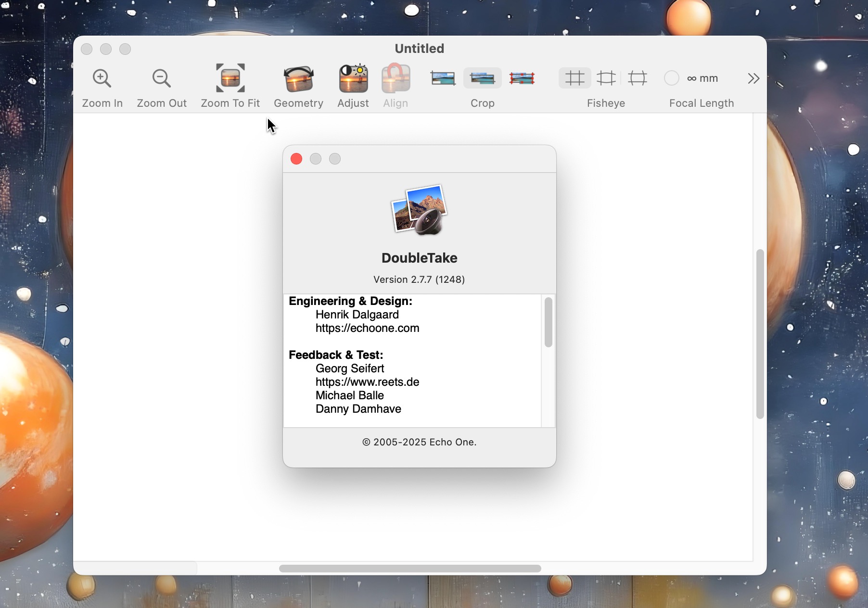The image size is (868, 608).
Task: Click the 'Engineering & Design:' heading
Action: [x=350, y=301]
